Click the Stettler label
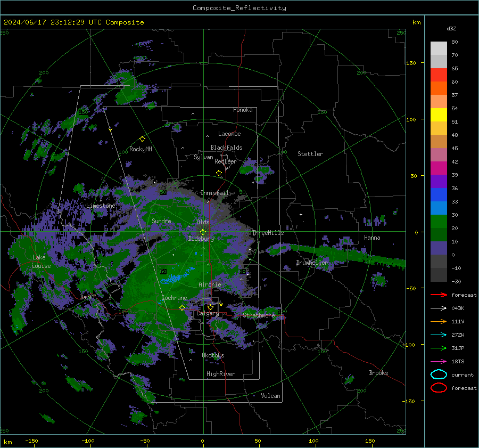 310,154
